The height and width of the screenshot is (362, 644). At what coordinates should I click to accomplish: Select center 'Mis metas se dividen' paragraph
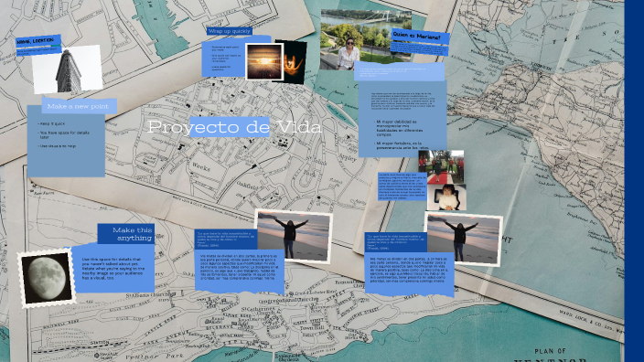pos(239,267)
